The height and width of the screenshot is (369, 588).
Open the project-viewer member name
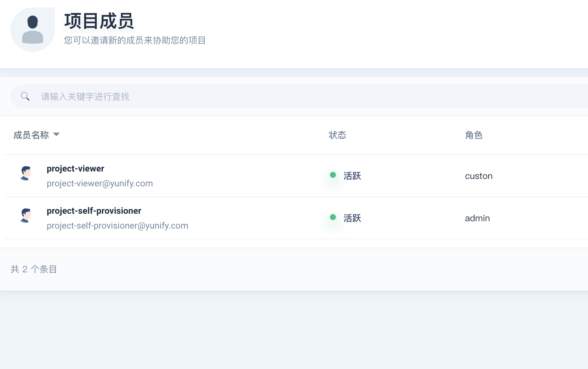[x=75, y=169]
